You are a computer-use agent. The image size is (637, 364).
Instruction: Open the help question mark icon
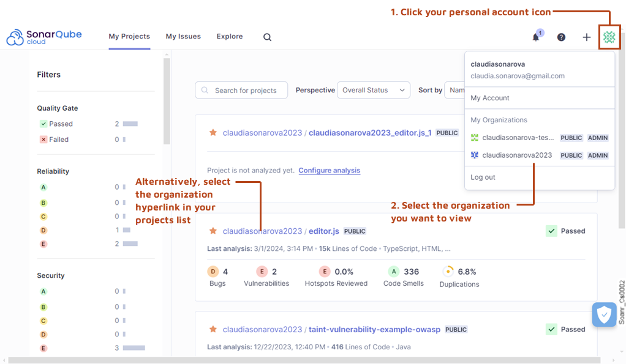561,37
